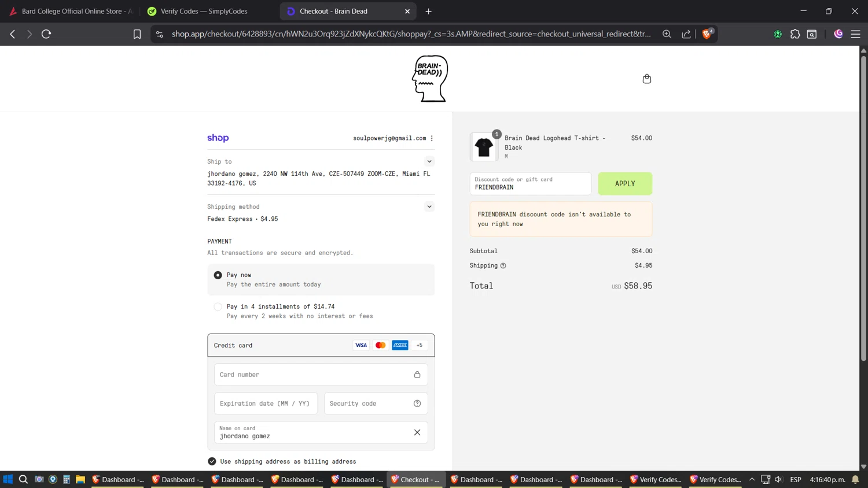The image size is (868, 488).
Task: Click the Security code field
Action: (x=376, y=404)
